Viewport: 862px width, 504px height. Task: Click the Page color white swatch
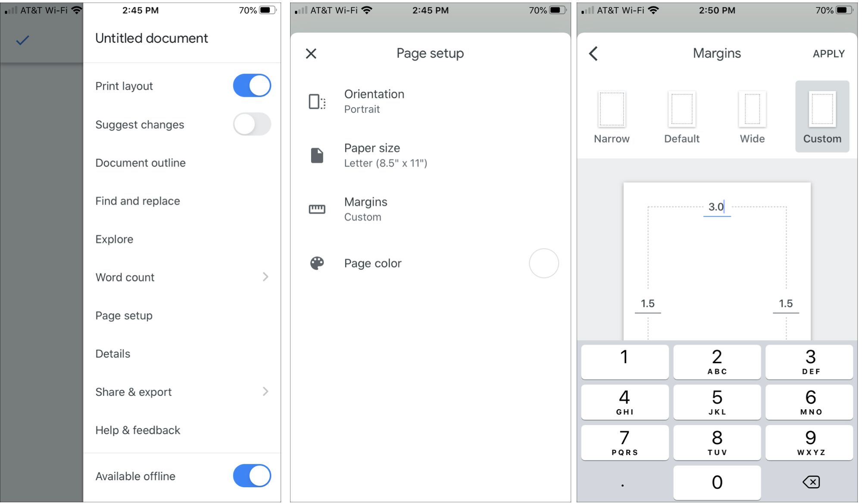[x=544, y=263]
